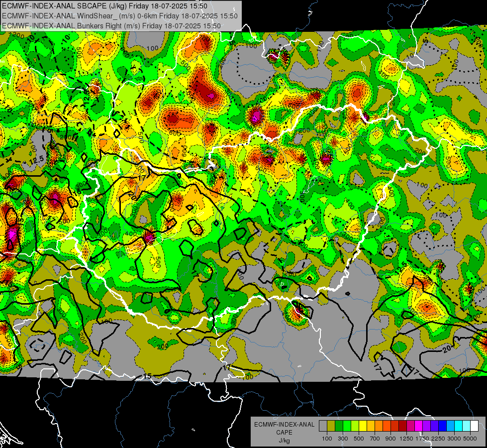The width and height of the screenshot is (487, 448).
Task: Click the pure yellow legend swatch
Action: point(363,426)
